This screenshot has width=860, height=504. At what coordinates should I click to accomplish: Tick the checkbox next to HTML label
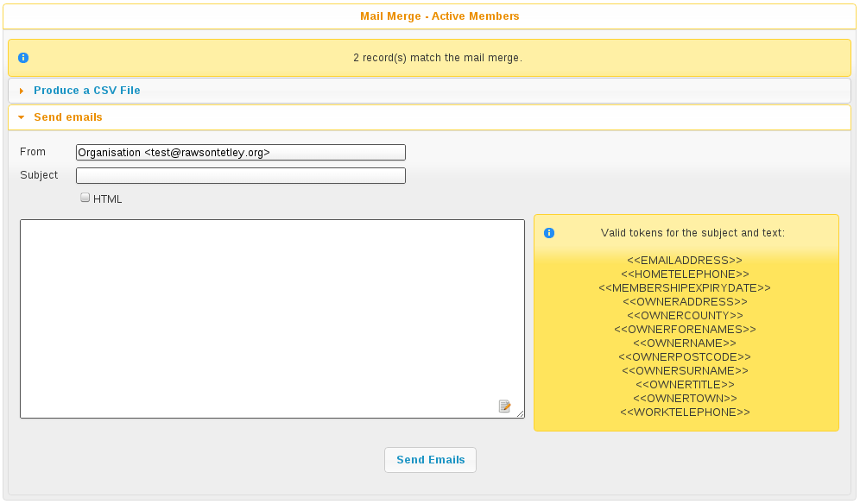[85, 197]
